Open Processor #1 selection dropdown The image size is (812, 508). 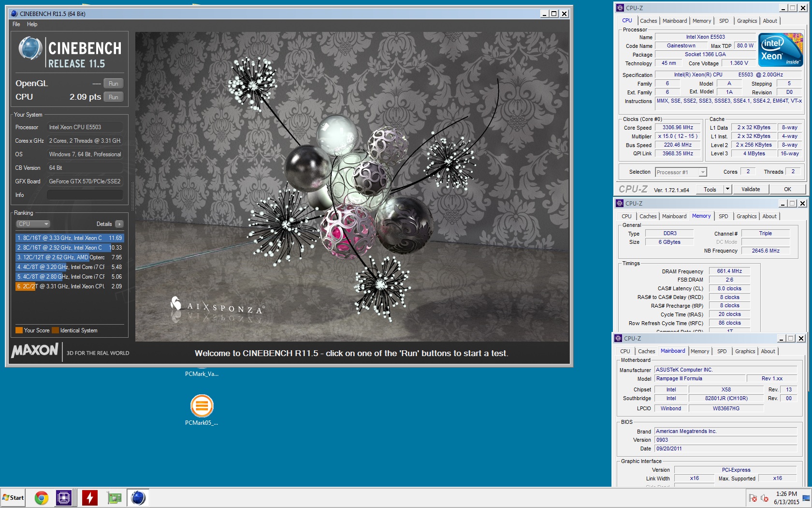[681, 172]
